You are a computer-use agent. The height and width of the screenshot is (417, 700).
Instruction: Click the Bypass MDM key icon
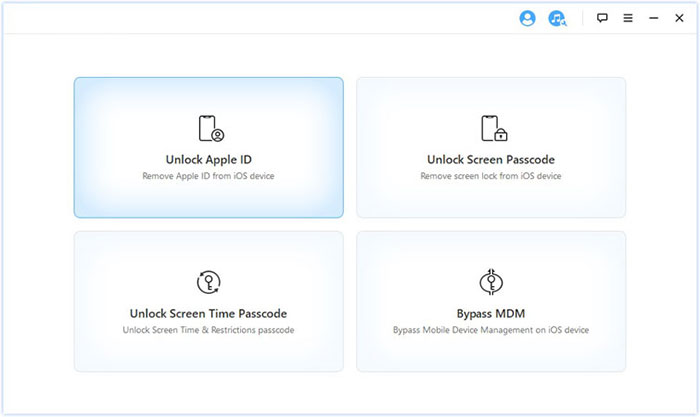(x=491, y=282)
